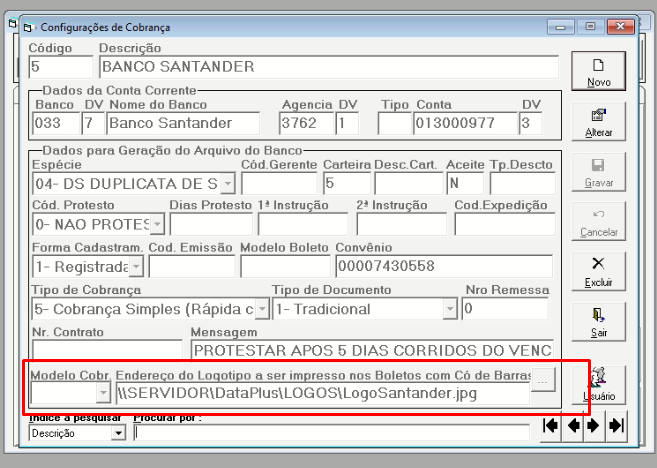The width and height of the screenshot is (657, 468).
Task: Minimize the Configurações de Cobrança window
Action: (561, 27)
